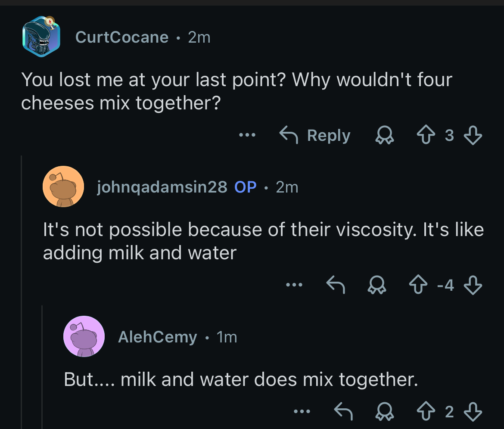Image resolution: width=504 pixels, height=429 pixels.
Task: Open more options on CurtCocane's comment
Action: 247,136
